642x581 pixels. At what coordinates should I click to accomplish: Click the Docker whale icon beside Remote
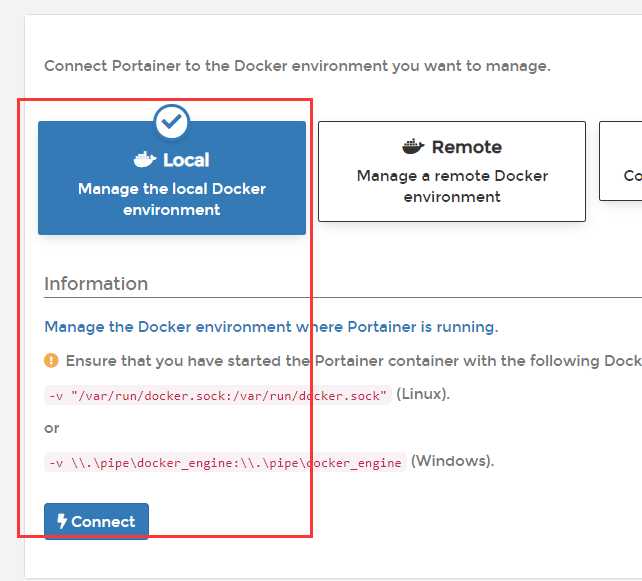(x=413, y=147)
